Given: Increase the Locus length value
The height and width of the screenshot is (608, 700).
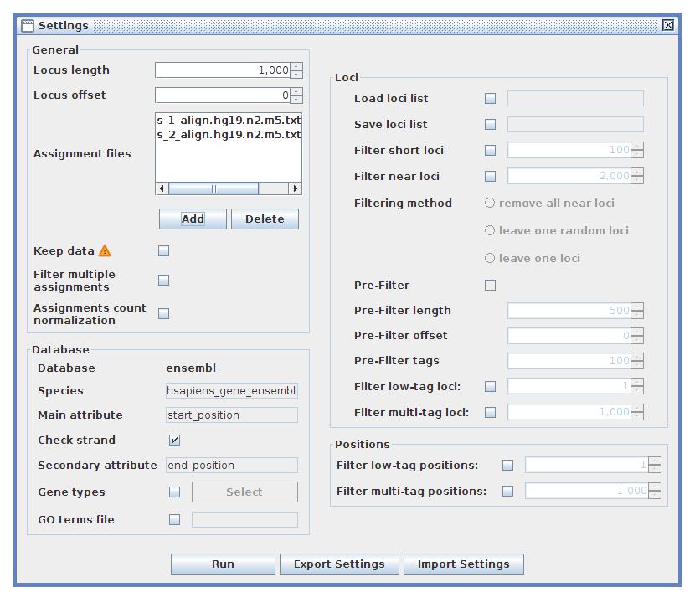Looking at the screenshot, I should [297, 67].
